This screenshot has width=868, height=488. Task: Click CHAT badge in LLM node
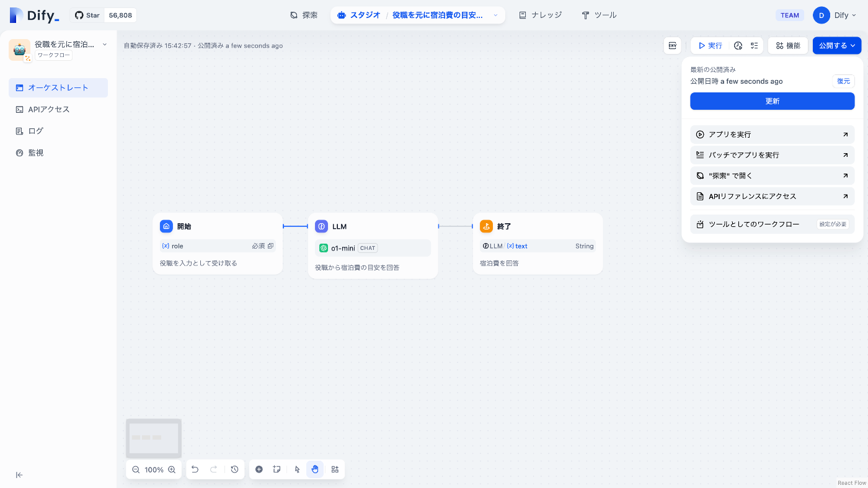368,248
